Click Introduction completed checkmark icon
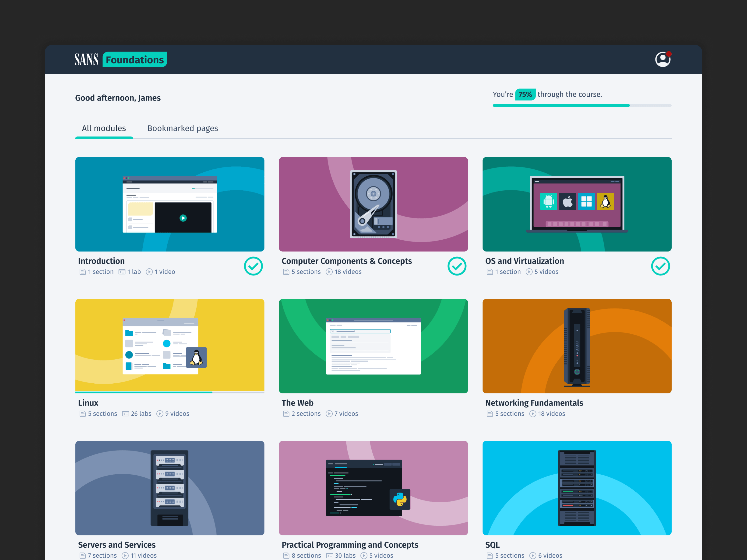 [253, 266]
